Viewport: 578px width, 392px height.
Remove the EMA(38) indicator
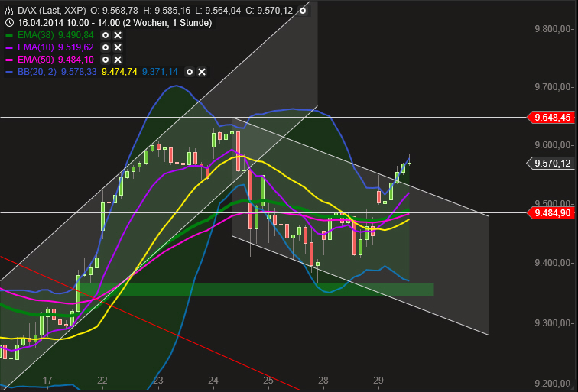tap(118, 35)
